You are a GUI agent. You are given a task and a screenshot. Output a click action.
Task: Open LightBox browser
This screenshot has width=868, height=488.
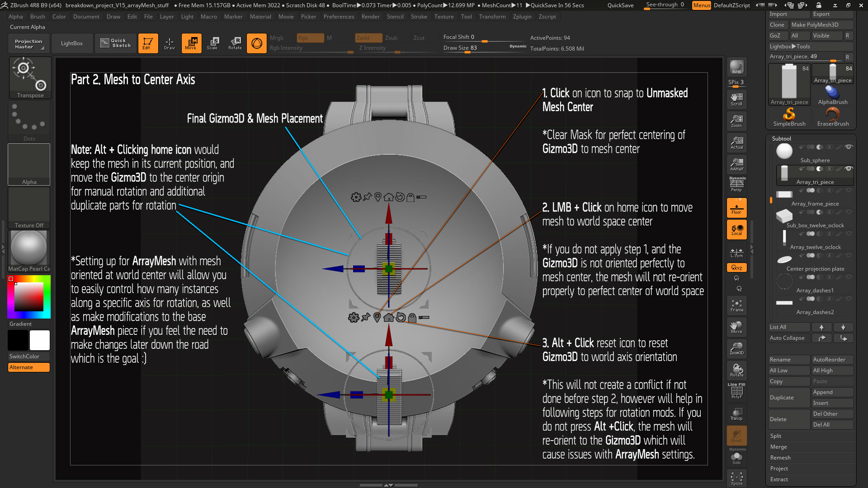coord(72,43)
